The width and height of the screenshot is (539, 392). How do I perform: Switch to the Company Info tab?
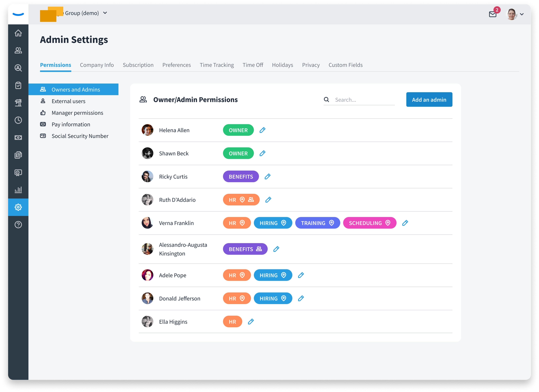pos(97,65)
